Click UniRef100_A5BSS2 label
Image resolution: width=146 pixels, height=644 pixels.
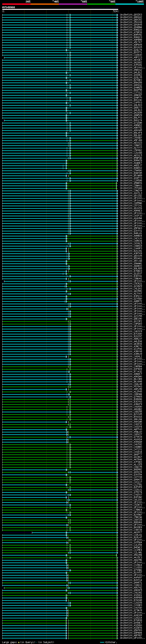[131, 70]
